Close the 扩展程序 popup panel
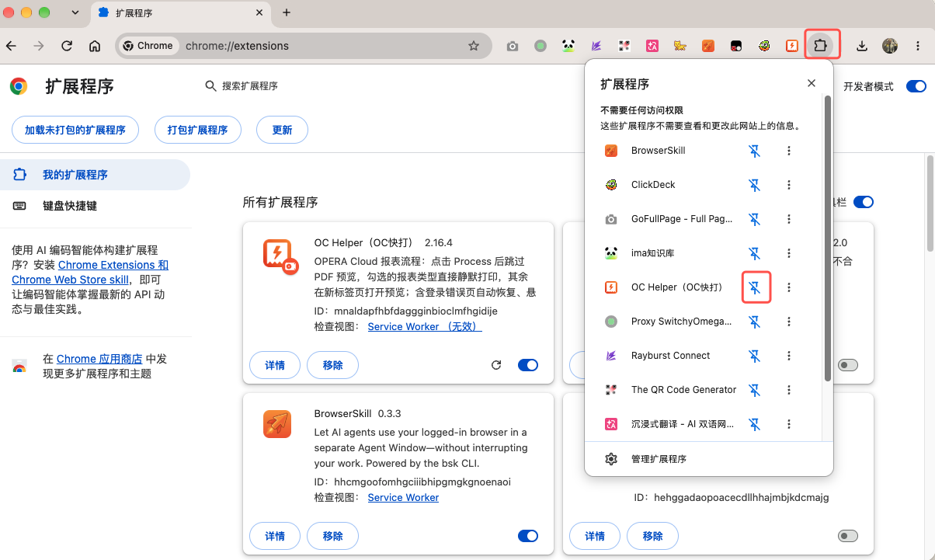The image size is (935, 560). click(812, 83)
